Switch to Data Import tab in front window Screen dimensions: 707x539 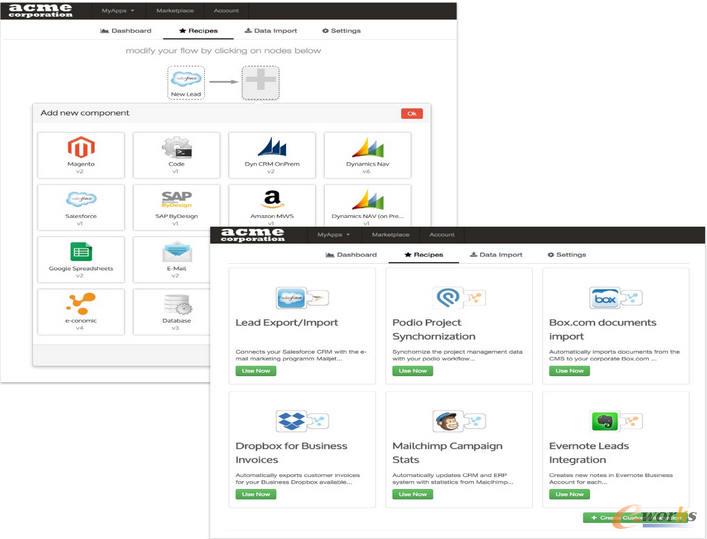(496, 255)
